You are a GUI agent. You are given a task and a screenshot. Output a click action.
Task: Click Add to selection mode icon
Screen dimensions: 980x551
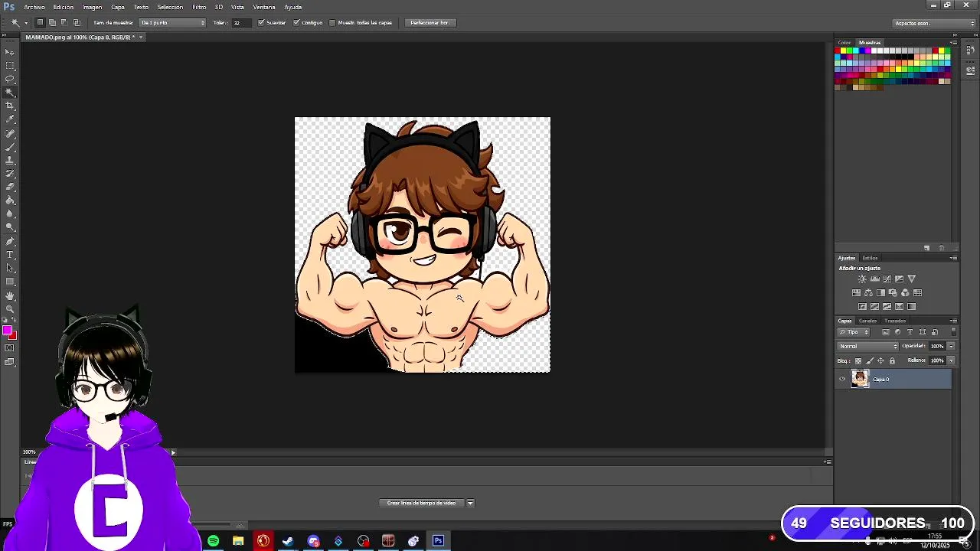[52, 23]
